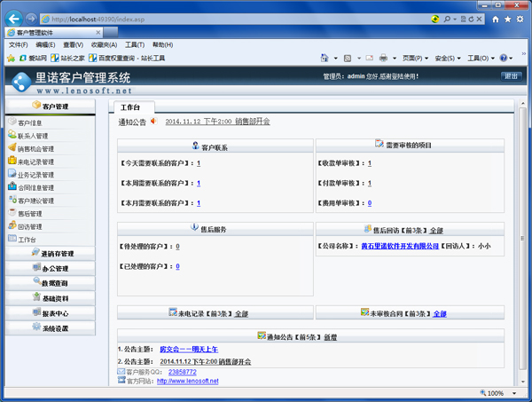The width and height of the screenshot is (532, 402).
Task: Click the command bar home page icon
Action: click(325, 58)
